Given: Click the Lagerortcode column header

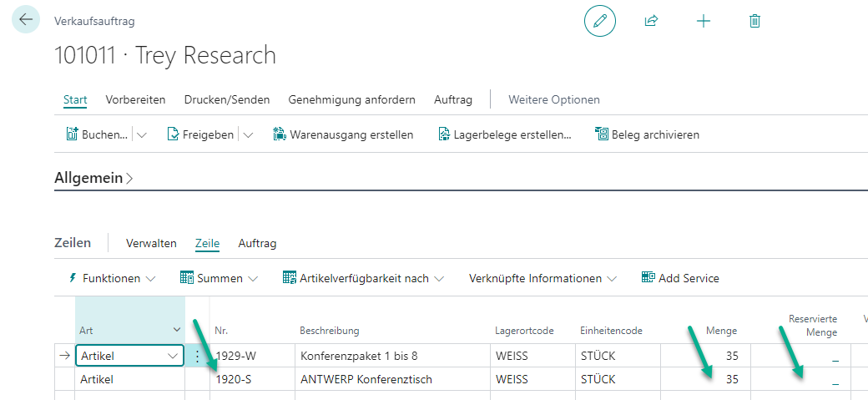Looking at the screenshot, I should click(524, 332).
